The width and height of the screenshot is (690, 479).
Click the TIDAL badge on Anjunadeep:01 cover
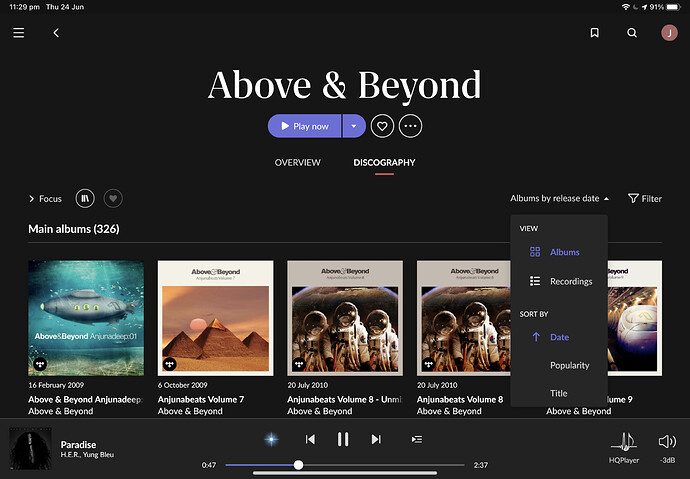[x=40, y=364]
